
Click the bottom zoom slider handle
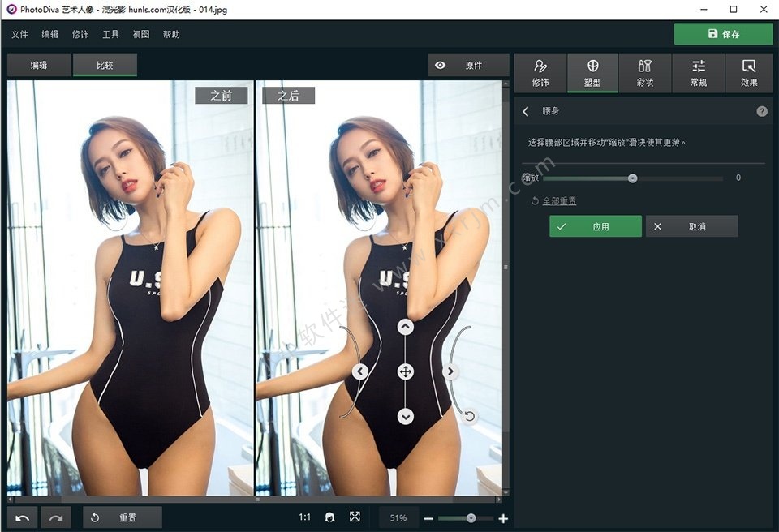(471, 518)
